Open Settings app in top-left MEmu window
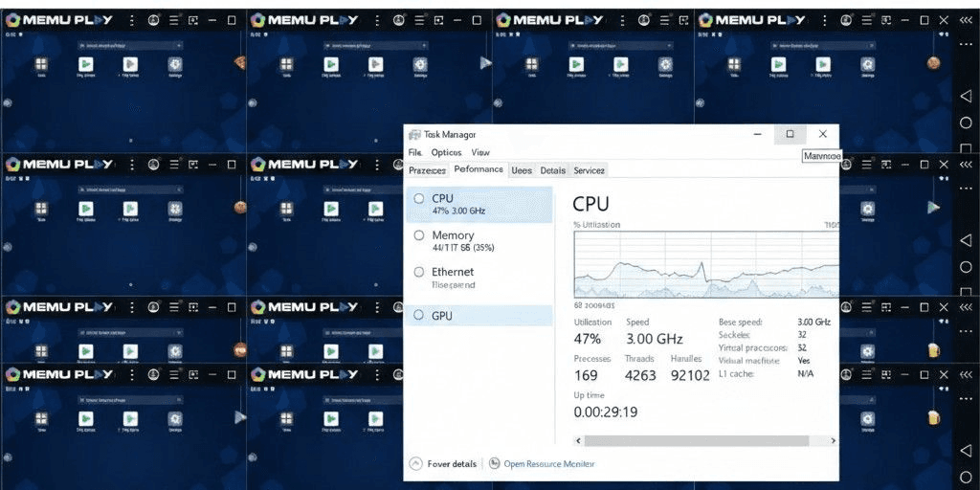Image resolution: width=980 pixels, height=490 pixels. [175, 64]
